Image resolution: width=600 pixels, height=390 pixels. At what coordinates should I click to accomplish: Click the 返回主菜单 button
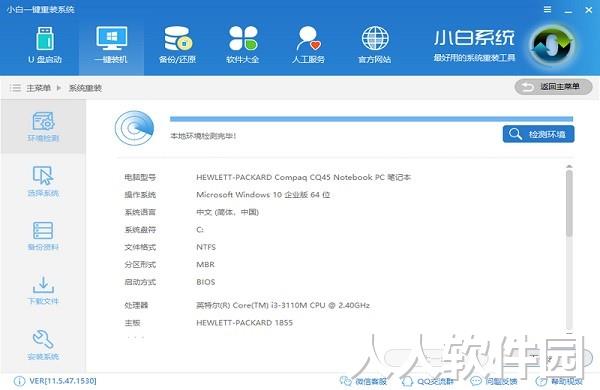553,87
